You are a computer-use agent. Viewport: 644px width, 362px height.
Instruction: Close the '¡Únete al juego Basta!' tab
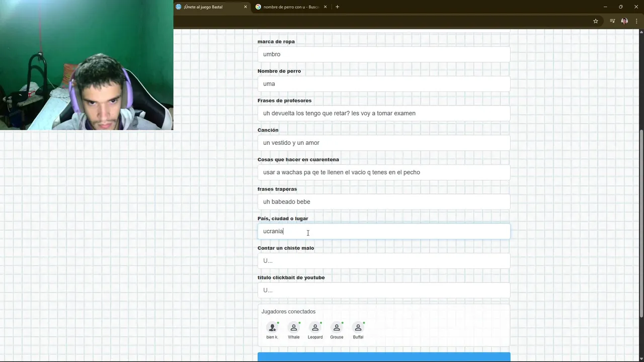pos(246,7)
